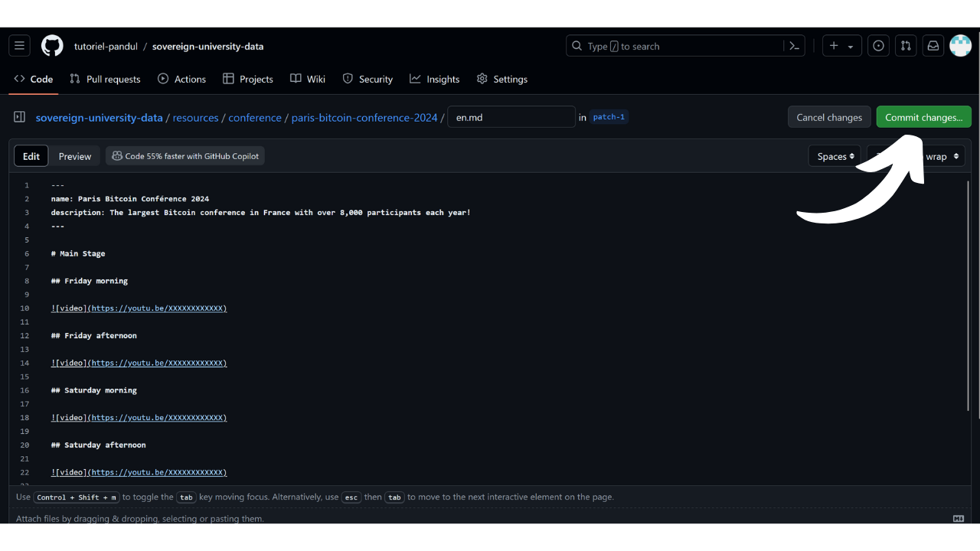Navigate to the conference folder breadcrumb

255,117
